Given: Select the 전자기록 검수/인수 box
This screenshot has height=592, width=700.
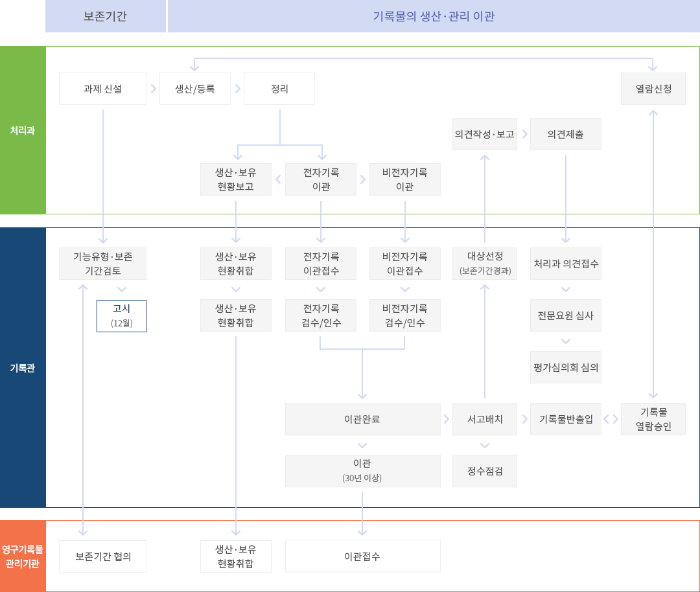Looking at the screenshot, I should [321, 315].
